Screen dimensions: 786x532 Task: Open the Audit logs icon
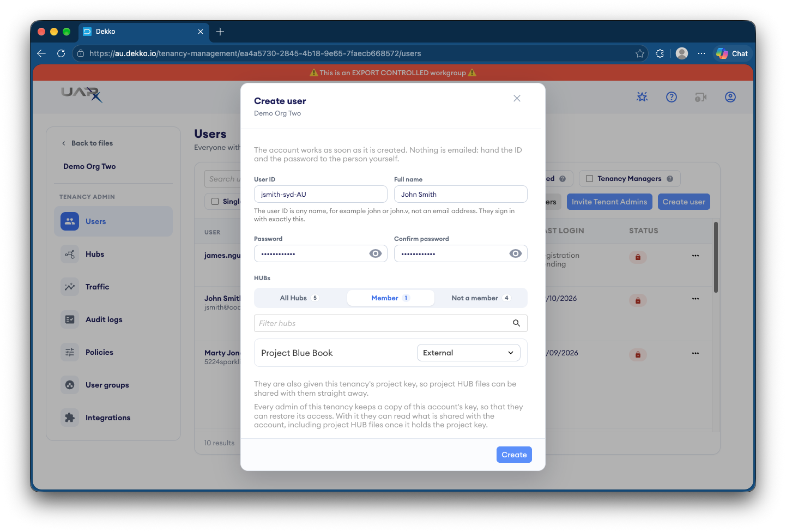[70, 319]
